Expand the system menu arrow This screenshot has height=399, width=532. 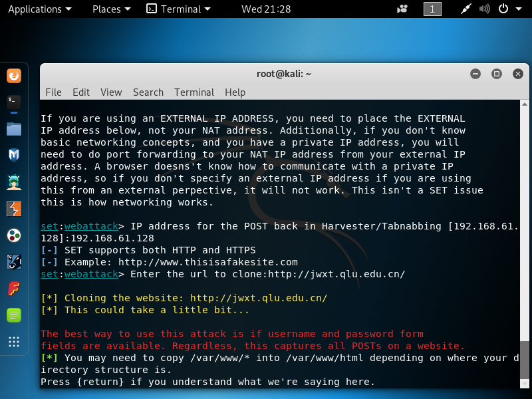[x=519, y=9]
